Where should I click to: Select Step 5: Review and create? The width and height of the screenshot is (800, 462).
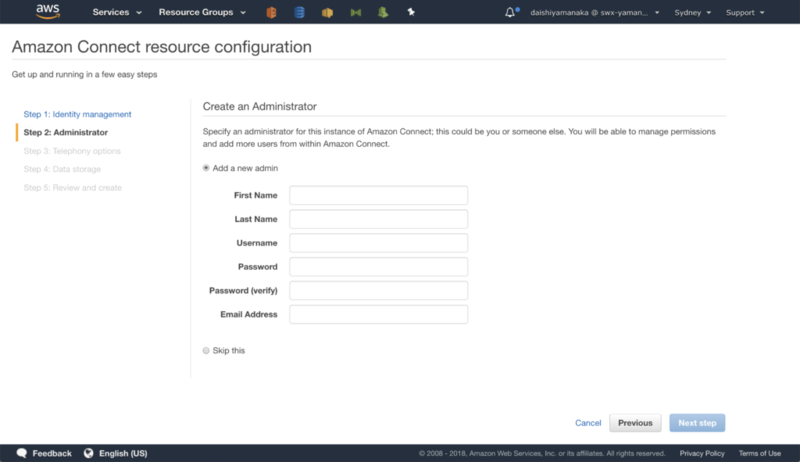tap(72, 188)
